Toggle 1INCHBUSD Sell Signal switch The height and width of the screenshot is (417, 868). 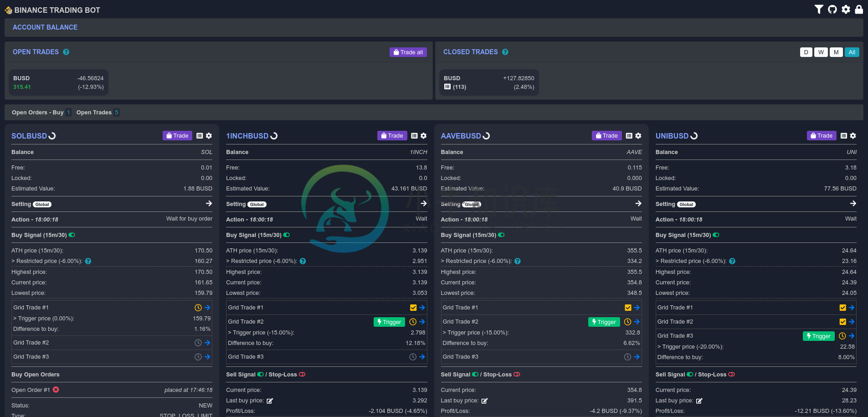point(261,375)
